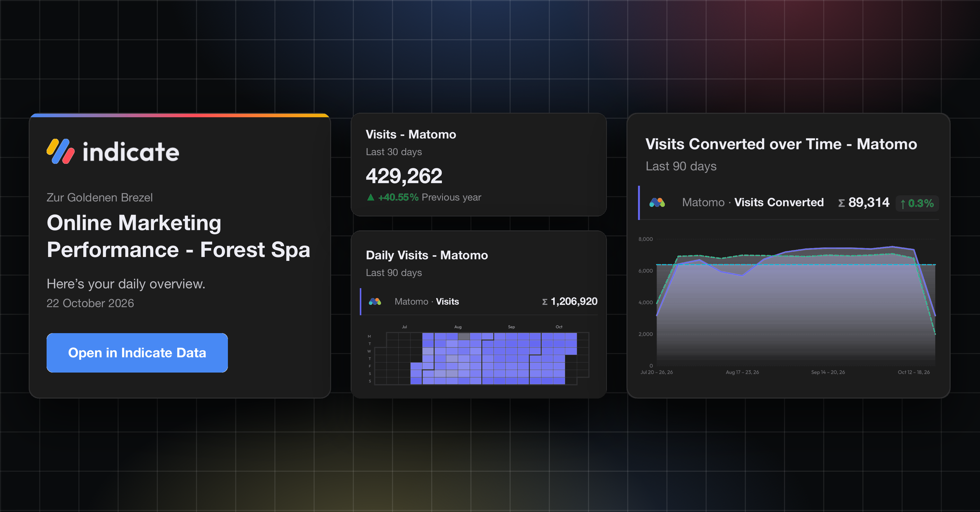980x512 pixels.
Task: Click the 2,000 y-axis label
Action: click(x=645, y=334)
